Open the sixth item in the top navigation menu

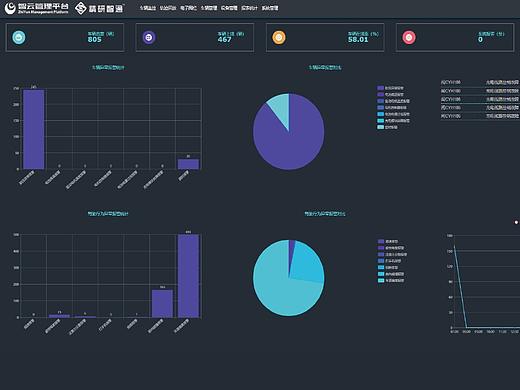tap(249, 8)
